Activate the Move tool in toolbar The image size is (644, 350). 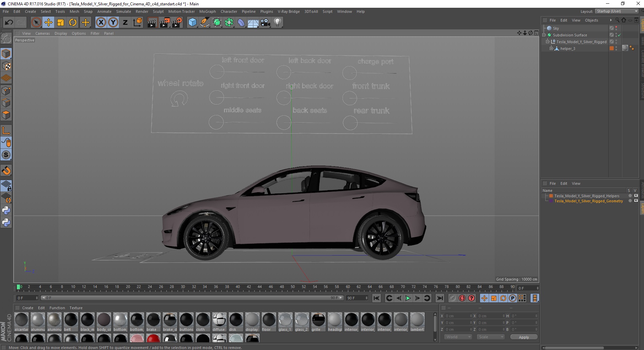49,23
